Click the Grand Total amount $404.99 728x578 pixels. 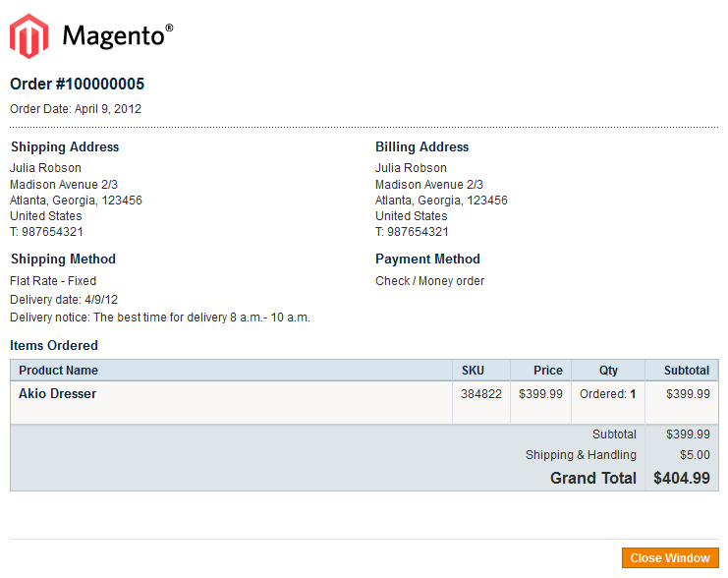pos(682,478)
